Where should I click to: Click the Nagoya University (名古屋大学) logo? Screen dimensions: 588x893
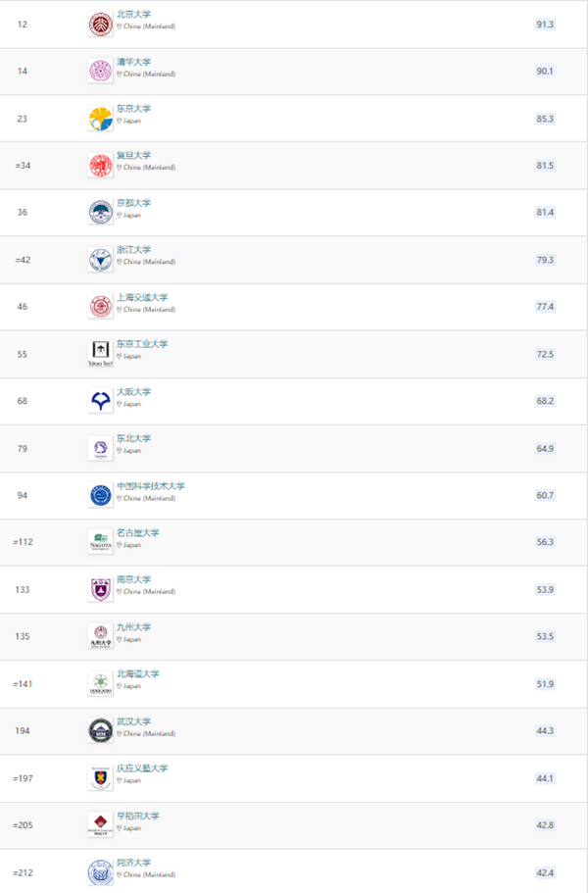(101, 542)
